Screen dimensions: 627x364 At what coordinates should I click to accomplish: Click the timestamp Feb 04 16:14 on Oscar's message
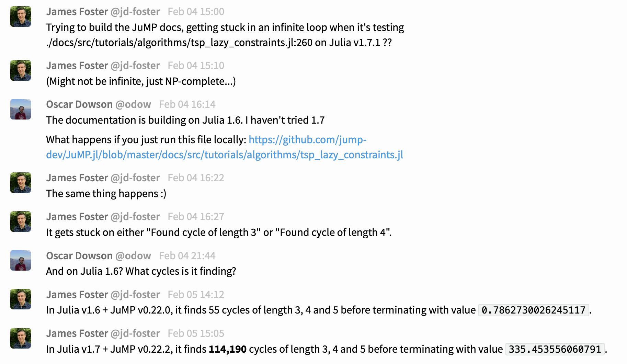tap(187, 104)
